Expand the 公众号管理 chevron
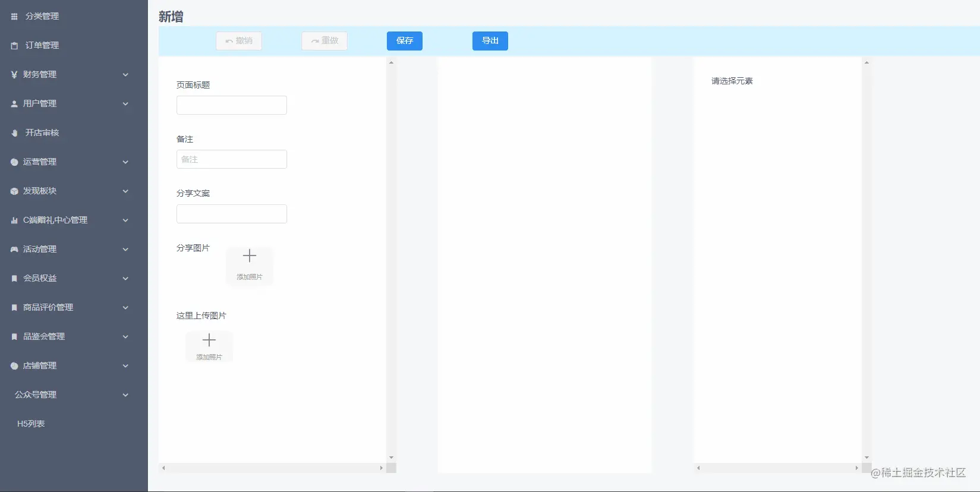The height and width of the screenshot is (492, 980). pos(125,395)
